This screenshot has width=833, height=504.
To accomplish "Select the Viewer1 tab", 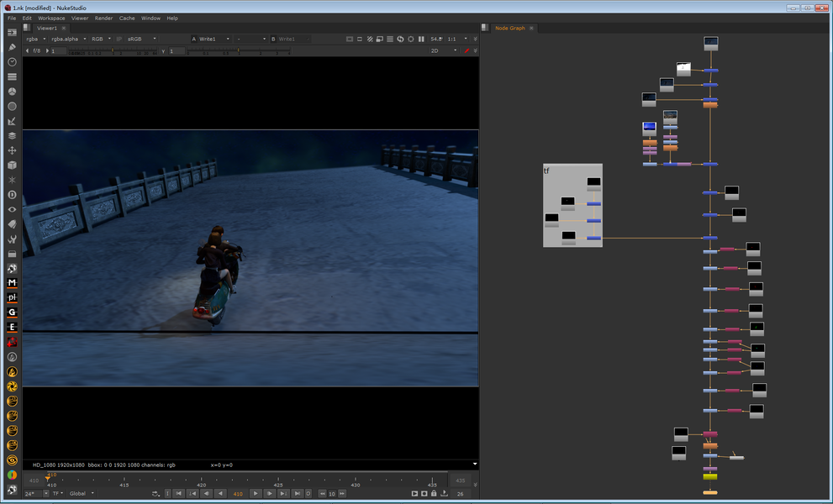I will 47,29.
